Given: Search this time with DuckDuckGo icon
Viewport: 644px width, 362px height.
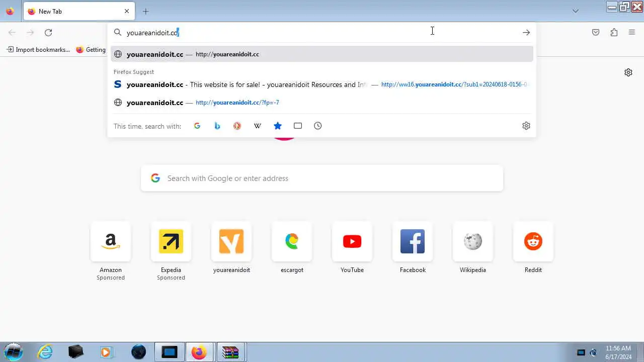Looking at the screenshot, I should [x=237, y=126].
